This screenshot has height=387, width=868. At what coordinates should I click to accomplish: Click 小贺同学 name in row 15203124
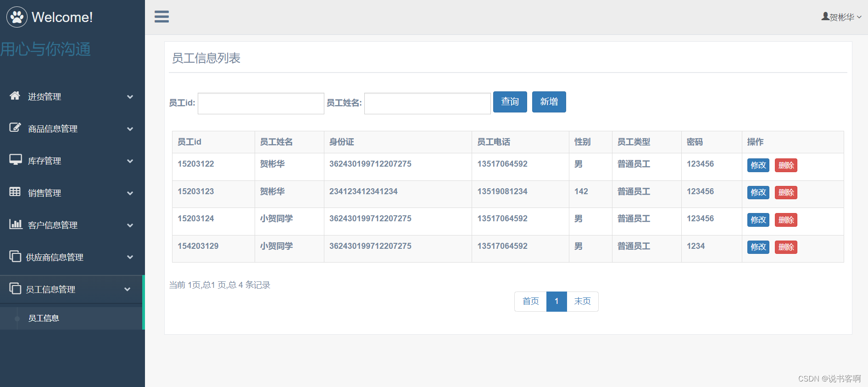tap(276, 219)
